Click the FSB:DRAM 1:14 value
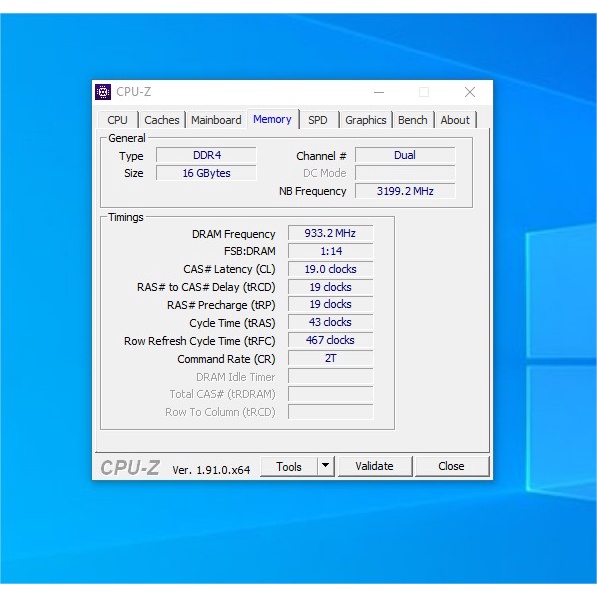Viewport: 597px width, 597px height. click(330, 251)
